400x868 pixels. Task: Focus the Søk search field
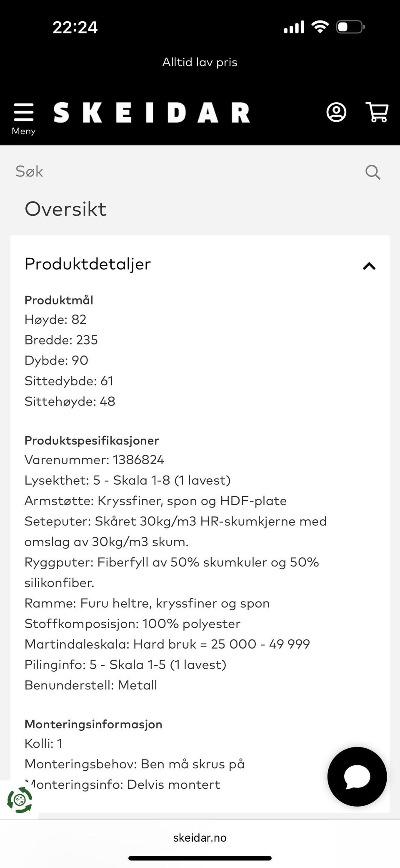(183, 171)
